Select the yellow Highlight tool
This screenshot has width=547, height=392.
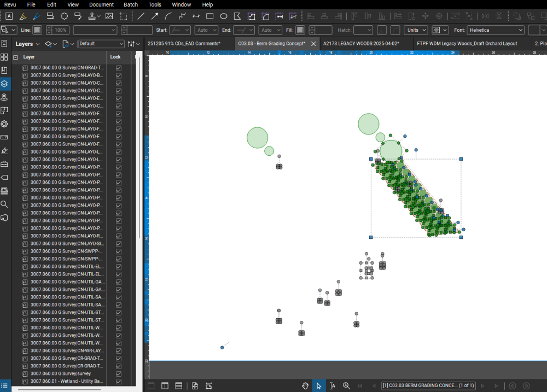(x=23, y=16)
